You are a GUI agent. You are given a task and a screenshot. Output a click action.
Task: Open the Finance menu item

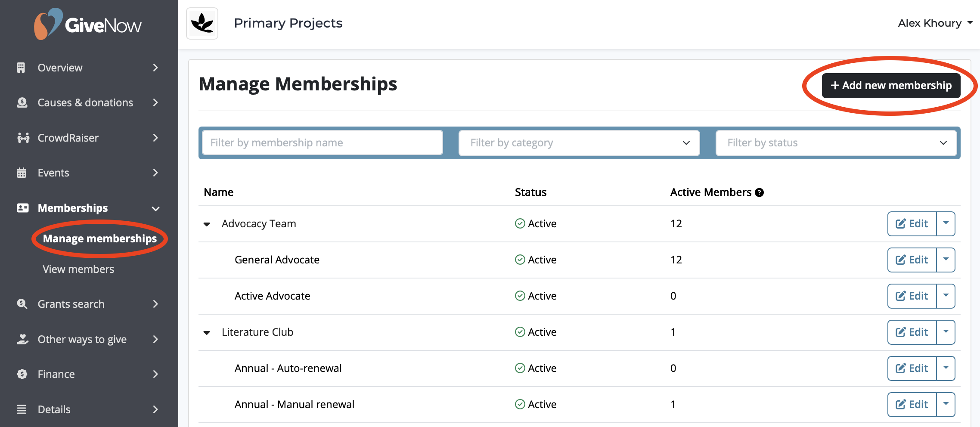[56, 374]
